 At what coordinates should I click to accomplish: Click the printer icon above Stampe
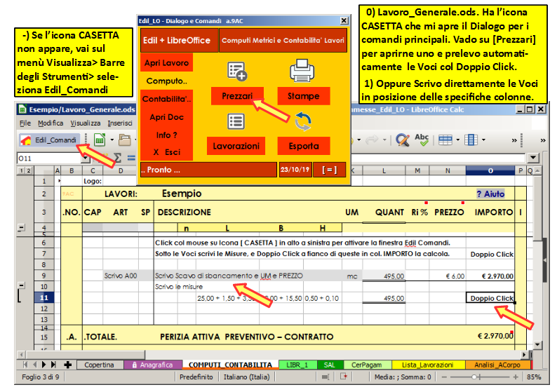point(302,70)
